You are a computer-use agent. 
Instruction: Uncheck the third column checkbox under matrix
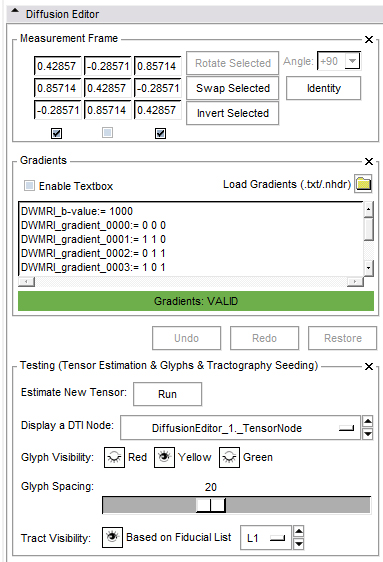(x=160, y=133)
